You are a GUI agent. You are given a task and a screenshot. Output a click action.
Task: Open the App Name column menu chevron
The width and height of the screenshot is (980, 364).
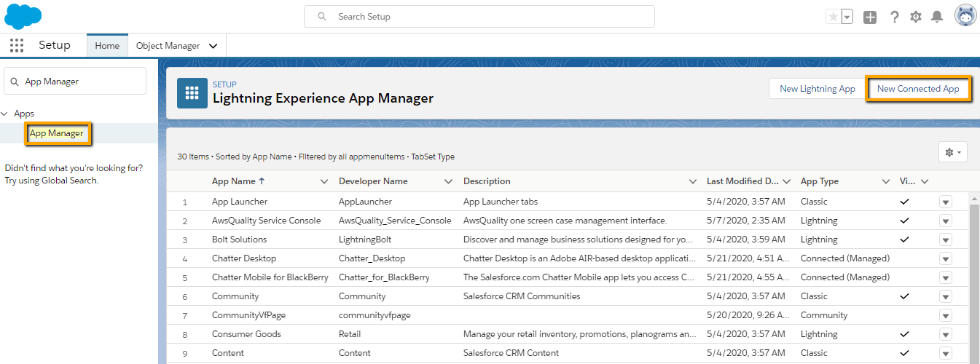pos(324,181)
